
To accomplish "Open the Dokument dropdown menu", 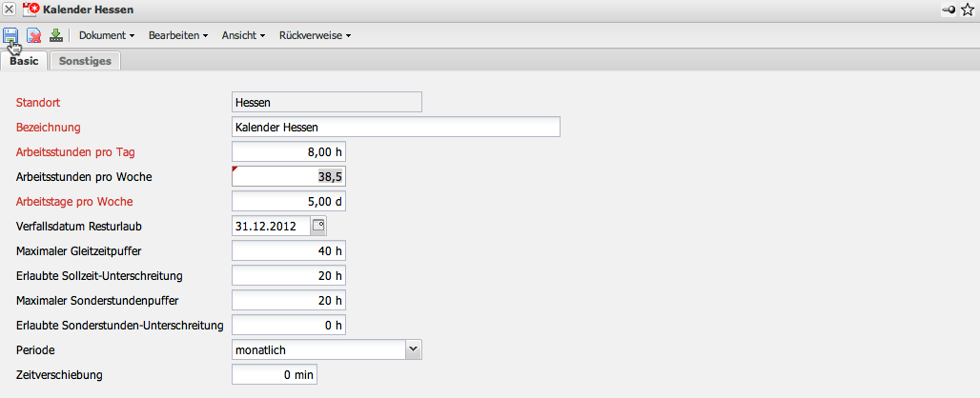I will click(x=106, y=35).
